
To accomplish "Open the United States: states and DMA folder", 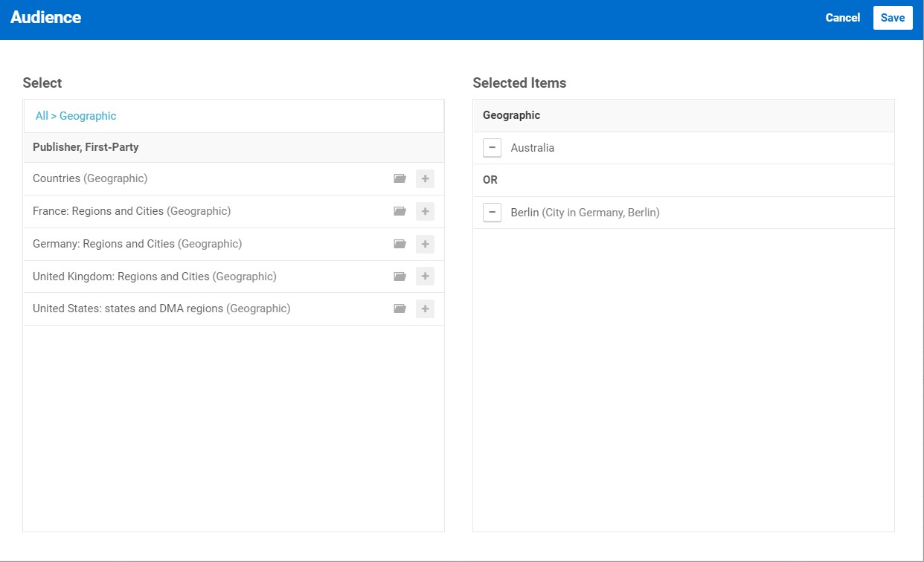I will coord(400,308).
